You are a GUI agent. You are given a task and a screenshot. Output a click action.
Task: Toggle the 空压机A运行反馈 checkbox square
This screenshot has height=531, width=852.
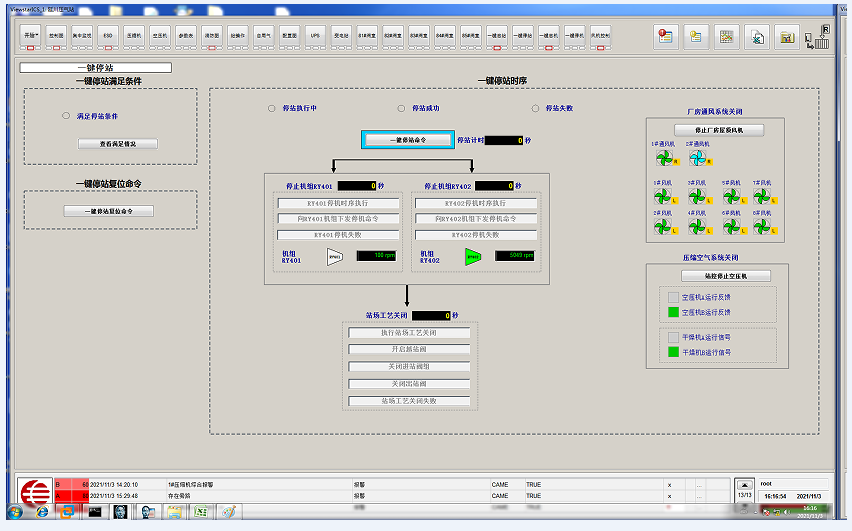click(673, 297)
